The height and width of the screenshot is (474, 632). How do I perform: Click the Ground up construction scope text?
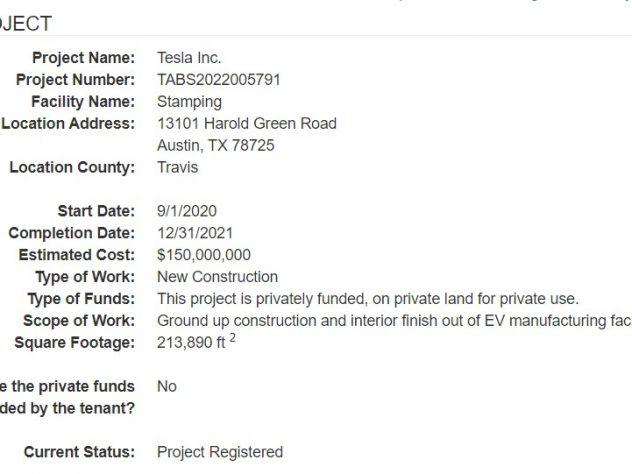[x=394, y=320]
